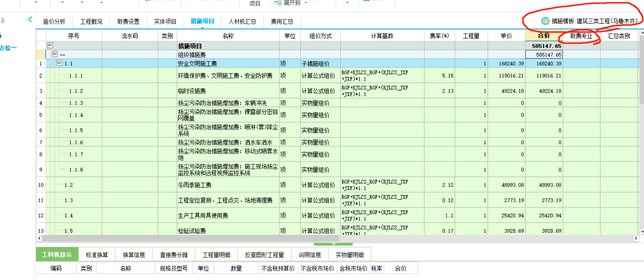Click the 2.12 rate cell for 冬雨季施工费
The width and height of the screenshot is (644, 280).
(x=439, y=185)
